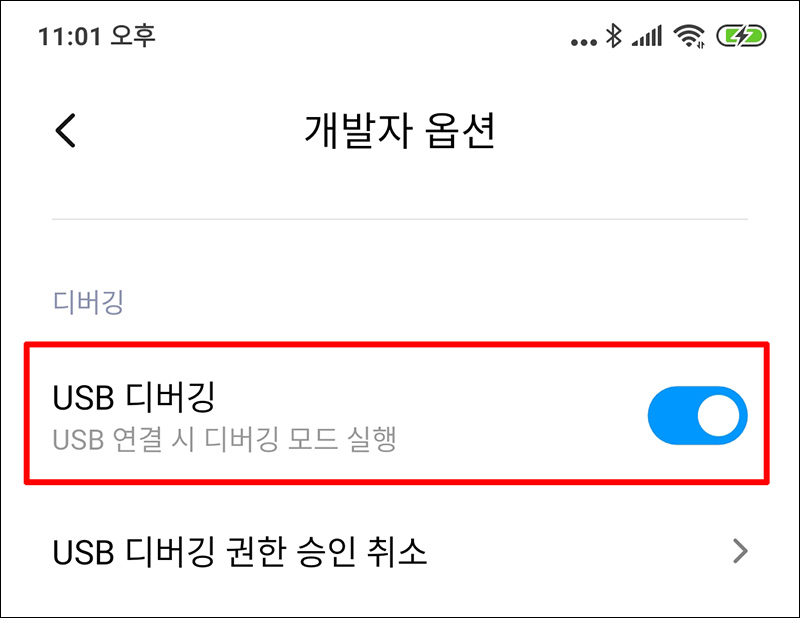Image resolution: width=800 pixels, height=618 pixels.
Task: Click the USB 디버깅 label
Action: (134, 398)
